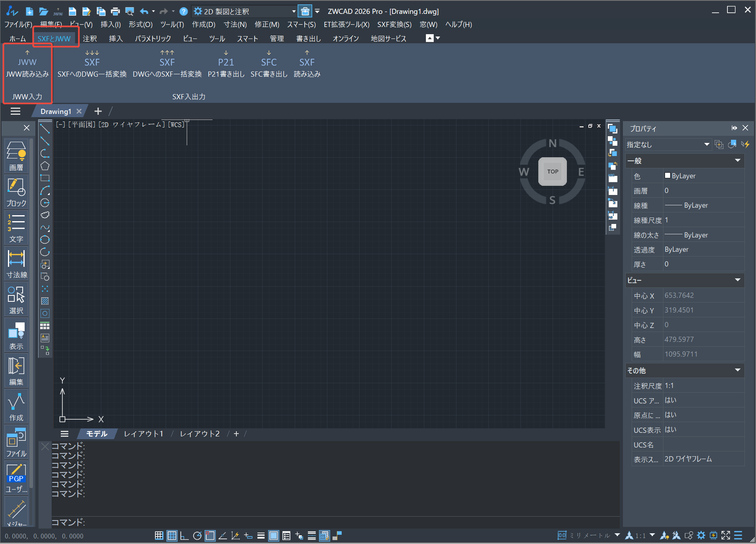Click [平面図] viewport view label
The image size is (756, 544).
point(82,125)
